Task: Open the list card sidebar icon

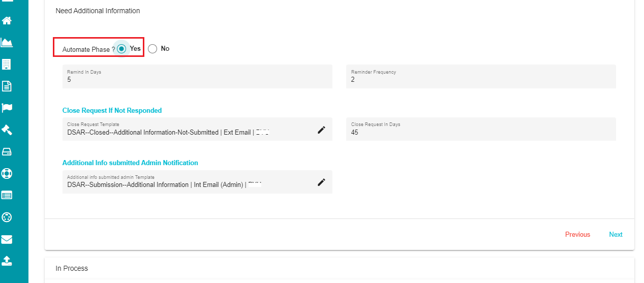Action: coord(7,195)
